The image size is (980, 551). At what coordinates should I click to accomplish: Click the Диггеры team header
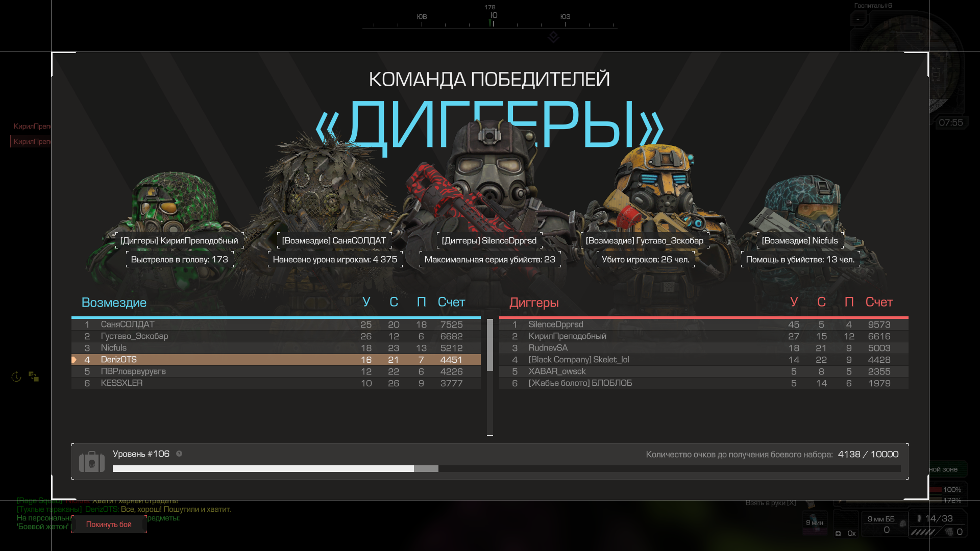tap(534, 303)
